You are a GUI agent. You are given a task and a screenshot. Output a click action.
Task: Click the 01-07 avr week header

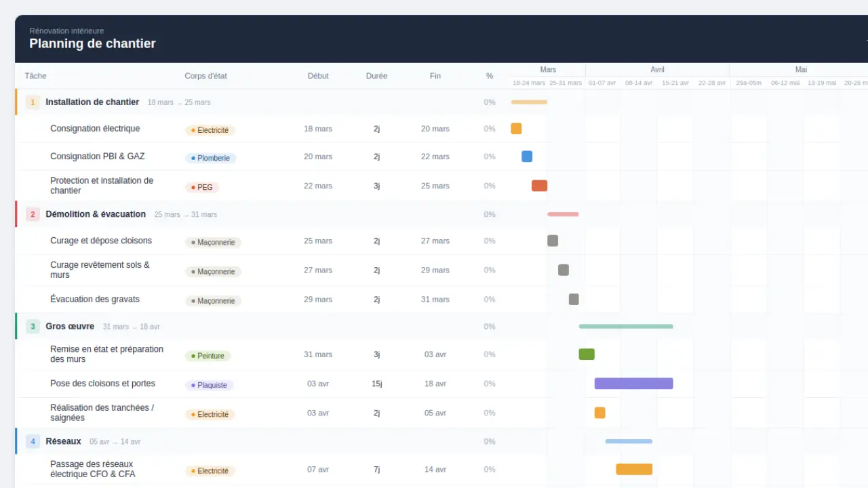coord(602,83)
